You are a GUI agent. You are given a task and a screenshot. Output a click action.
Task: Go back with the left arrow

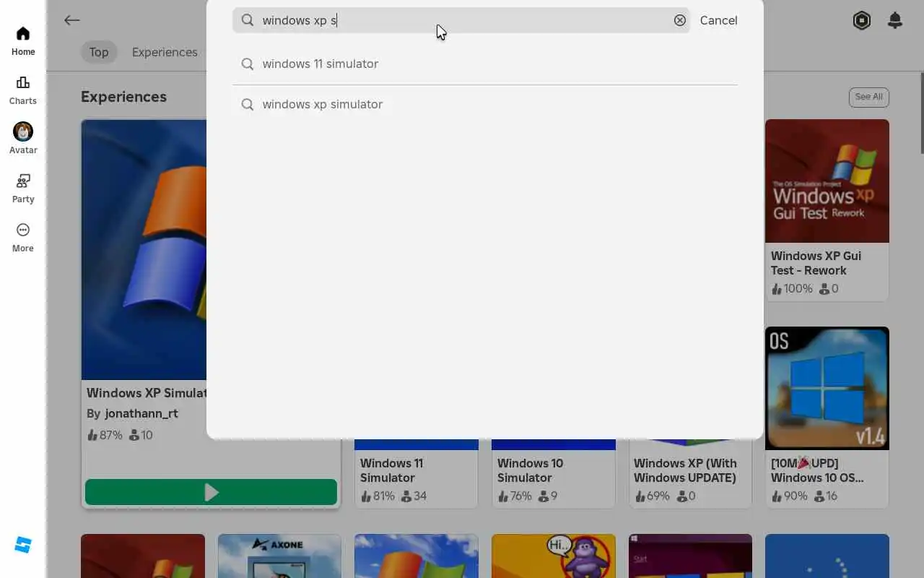[x=71, y=20]
